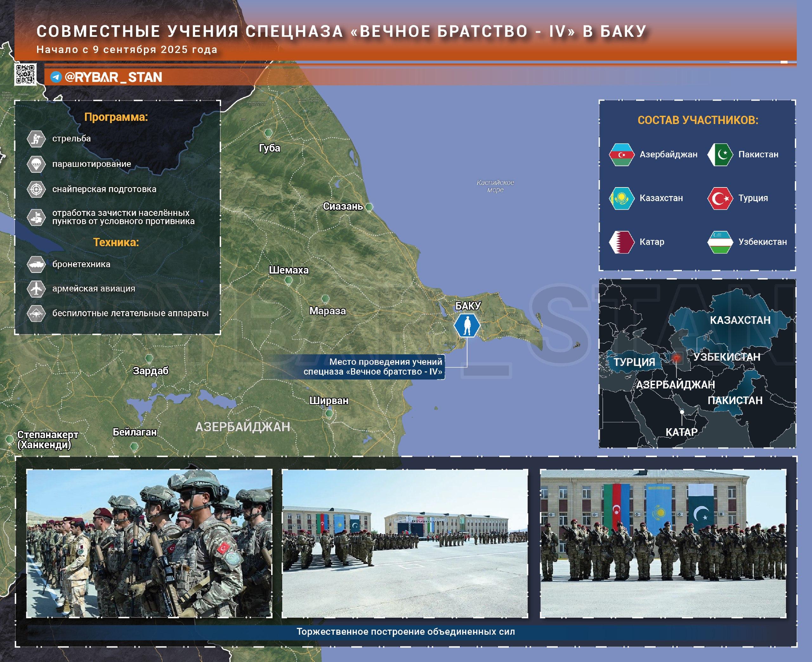Click the Telegram logo beside @RYBAR_STAN
Image resolution: width=812 pixels, height=662 pixels.
pyautogui.click(x=56, y=77)
